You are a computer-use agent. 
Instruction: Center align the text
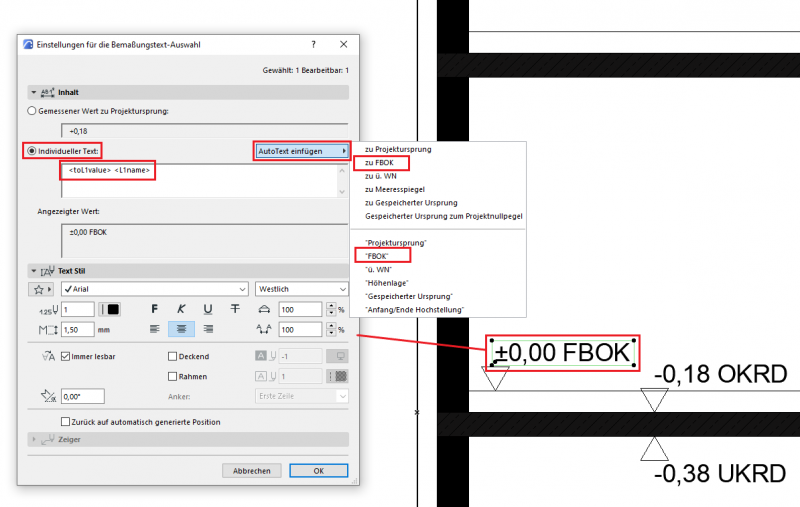(x=181, y=329)
